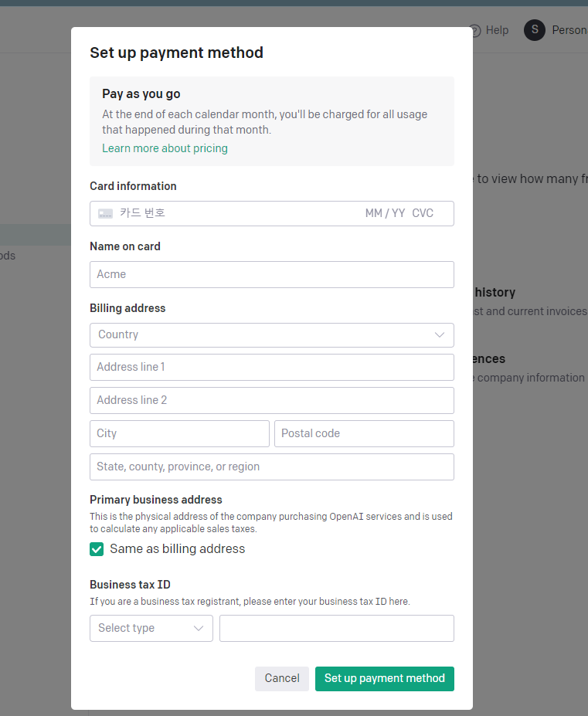Select the Name on card field
The height and width of the screenshot is (716, 588).
coord(272,274)
